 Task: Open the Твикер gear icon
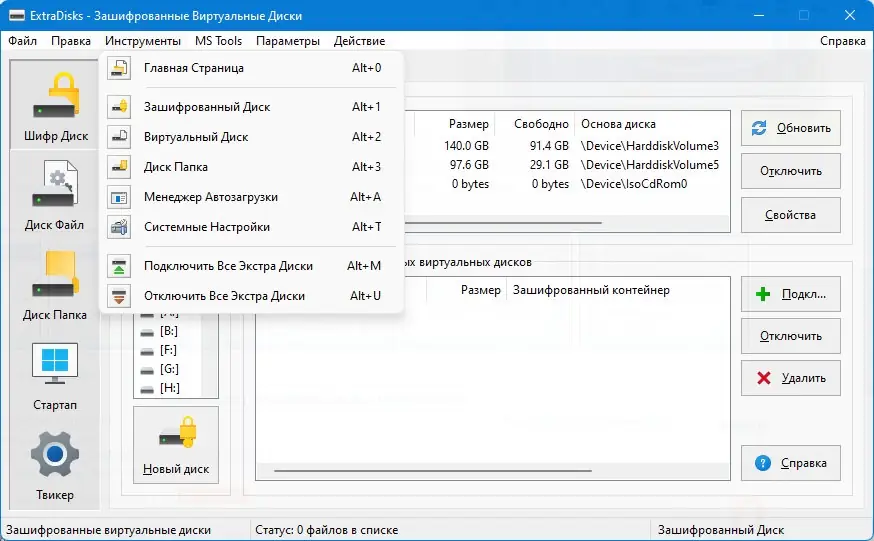click(55, 454)
